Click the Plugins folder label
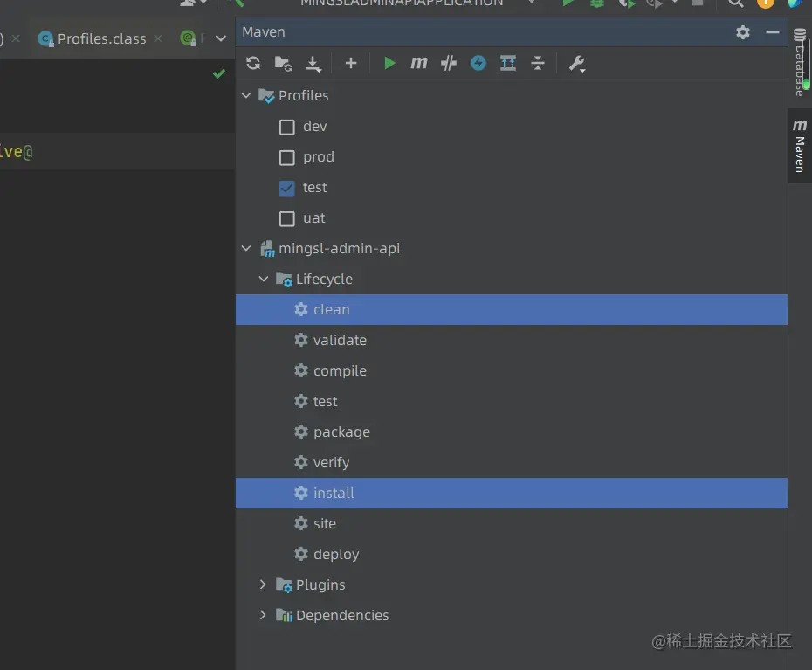 (320, 585)
